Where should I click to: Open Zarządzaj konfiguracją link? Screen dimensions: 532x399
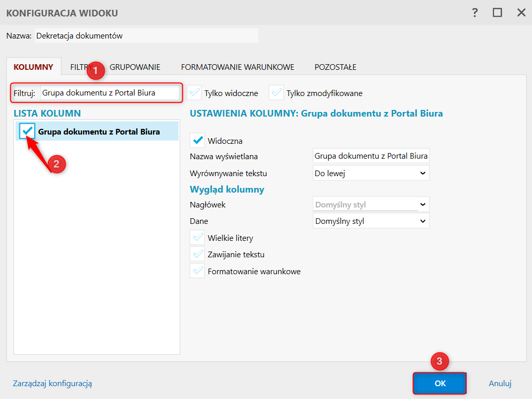tap(52, 383)
